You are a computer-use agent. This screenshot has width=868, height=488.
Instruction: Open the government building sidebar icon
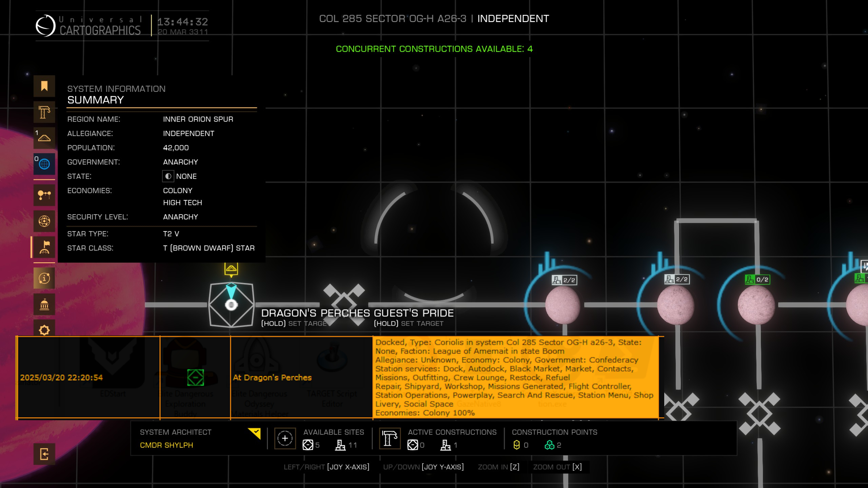coord(44,304)
